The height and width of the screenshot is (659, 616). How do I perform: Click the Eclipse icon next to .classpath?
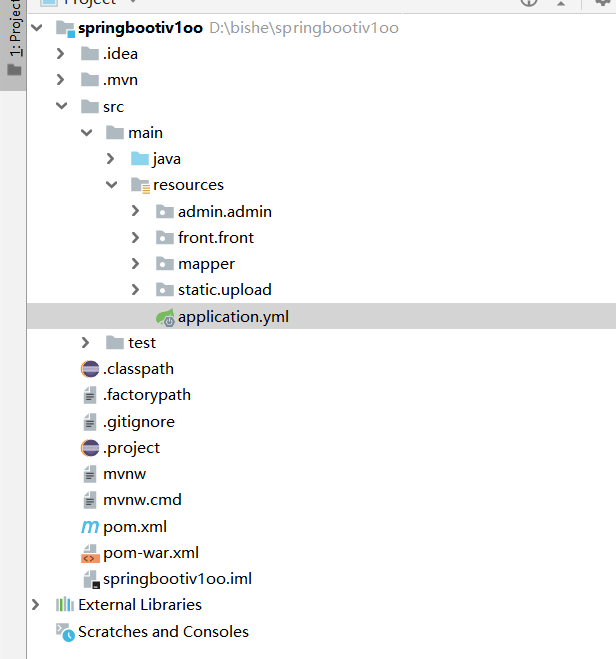coord(90,369)
